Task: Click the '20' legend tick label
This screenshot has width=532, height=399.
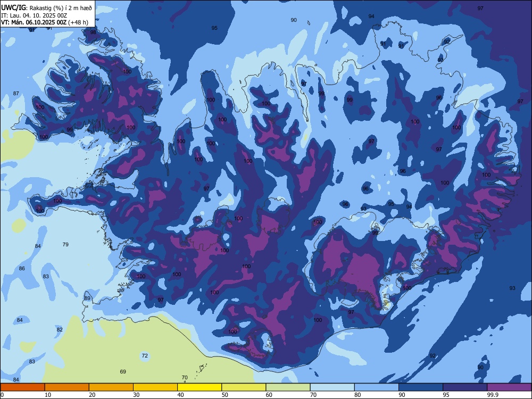Action: 92,395
